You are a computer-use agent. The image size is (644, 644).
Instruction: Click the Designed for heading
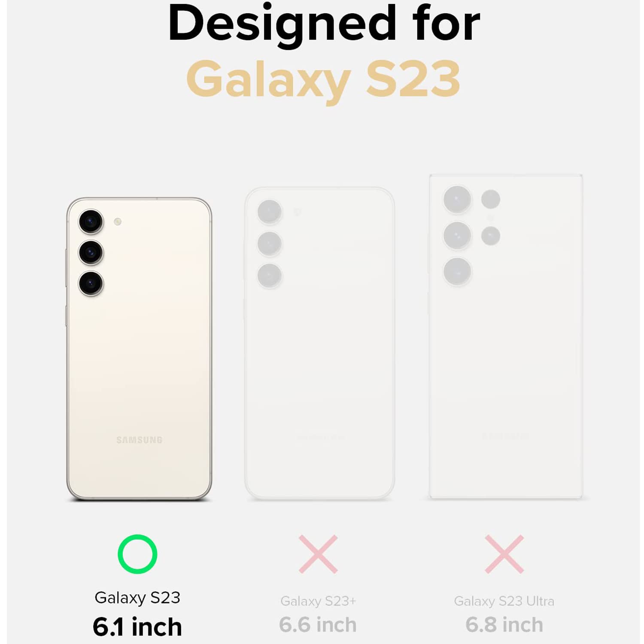tap(324, 24)
